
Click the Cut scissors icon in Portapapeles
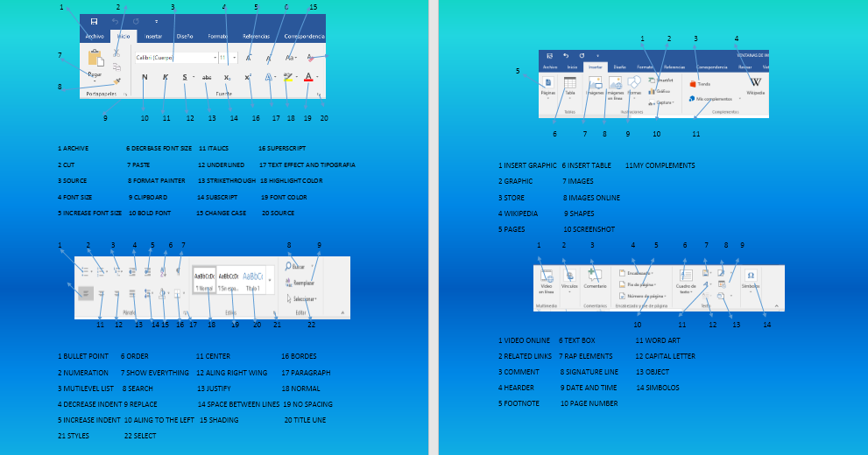116,53
